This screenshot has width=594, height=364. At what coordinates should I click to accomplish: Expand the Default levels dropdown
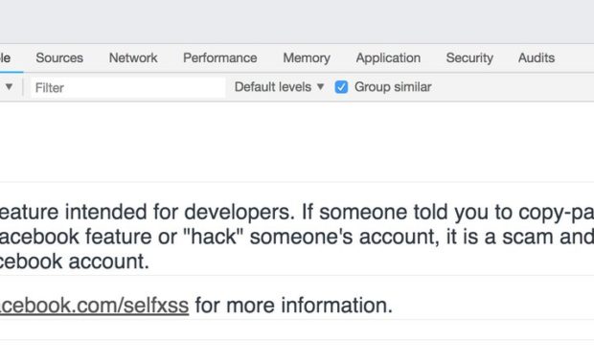[279, 87]
